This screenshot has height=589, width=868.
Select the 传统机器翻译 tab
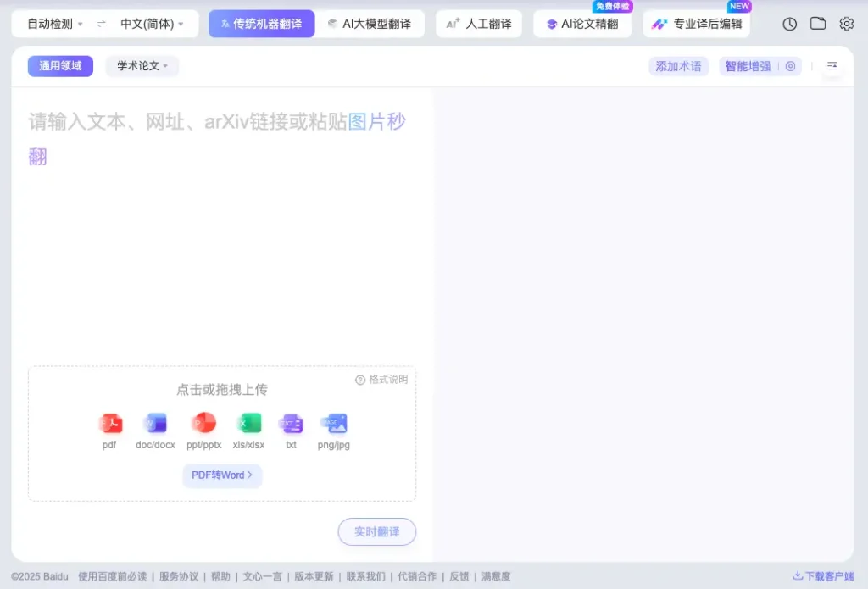point(261,24)
